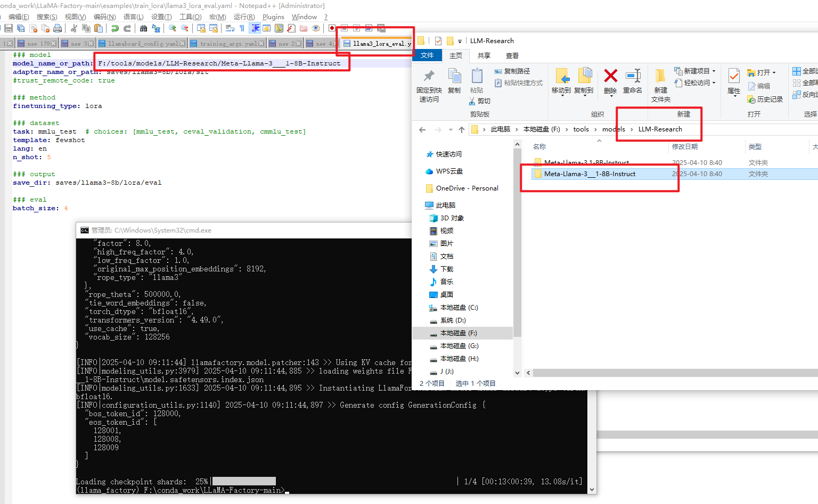
Task: Click the Zoom In magnifier icon
Action: tap(173, 28)
